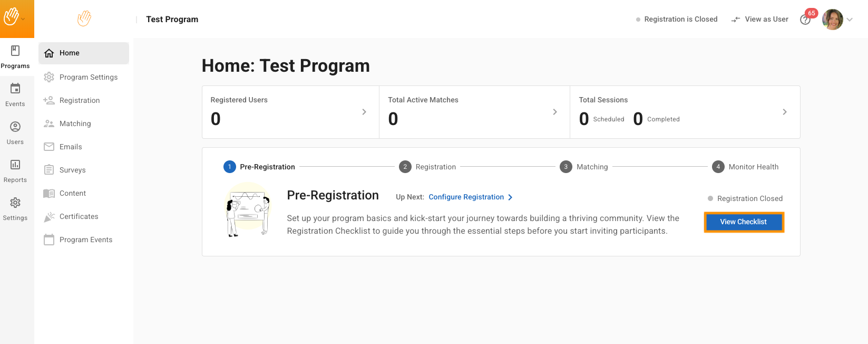Expand the Total Active Matches chevron
Screen dimensions: 868x344
pos(555,112)
